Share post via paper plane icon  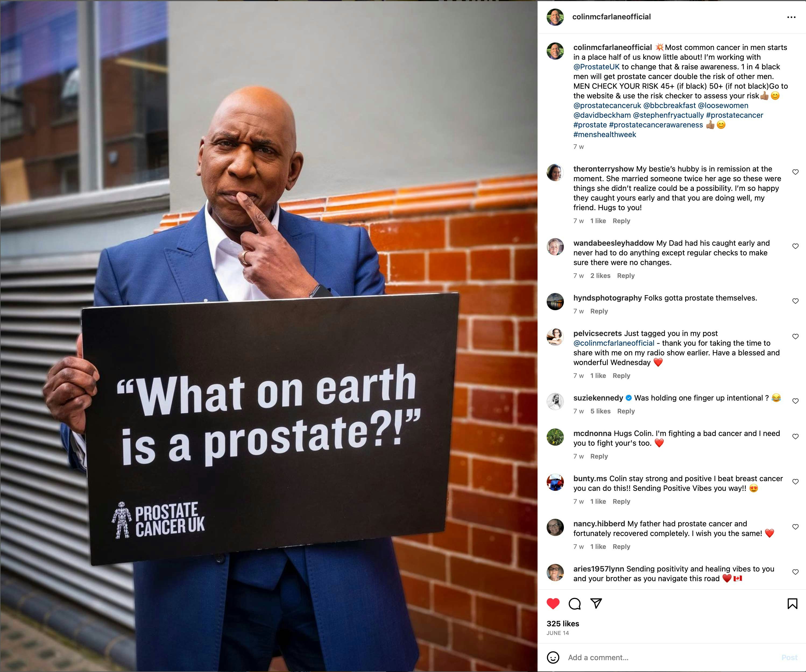coord(596,603)
